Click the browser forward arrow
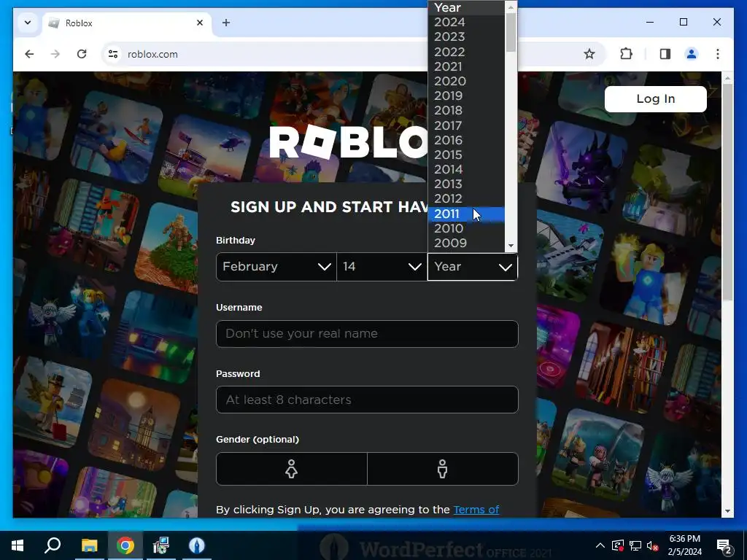The image size is (747, 560). pyautogui.click(x=55, y=54)
